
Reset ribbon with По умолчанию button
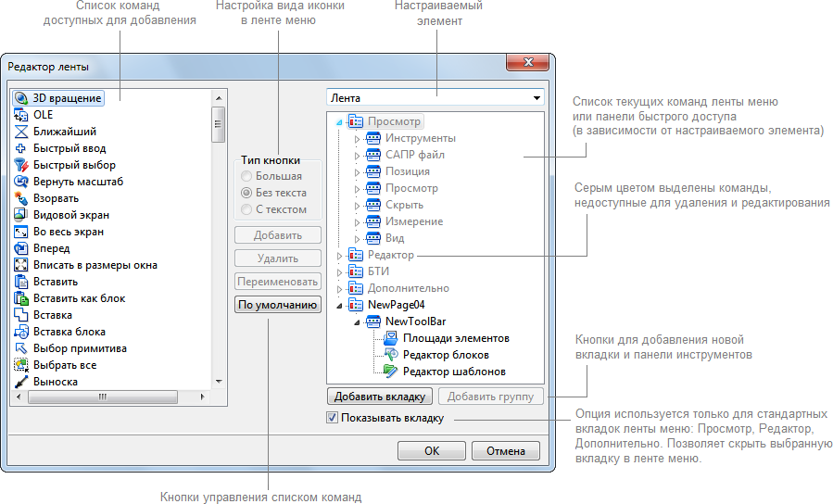click(x=278, y=305)
